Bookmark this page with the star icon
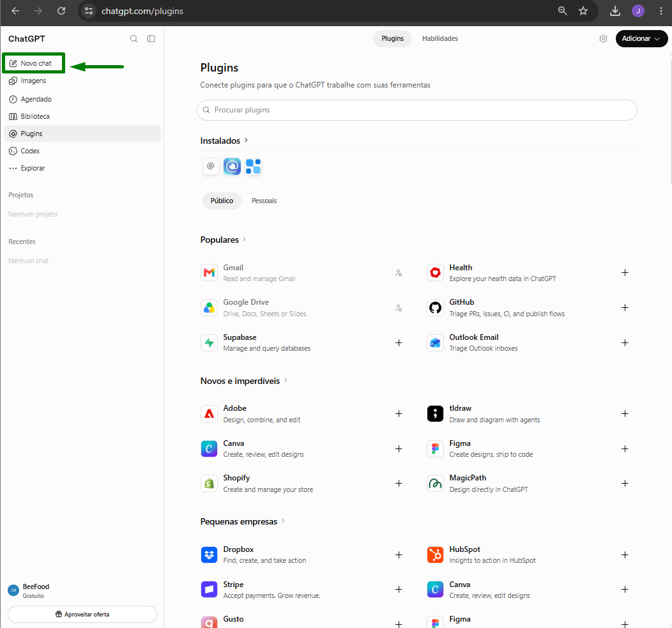The height and width of the screenshot is (628, 672). coord(583,11)
